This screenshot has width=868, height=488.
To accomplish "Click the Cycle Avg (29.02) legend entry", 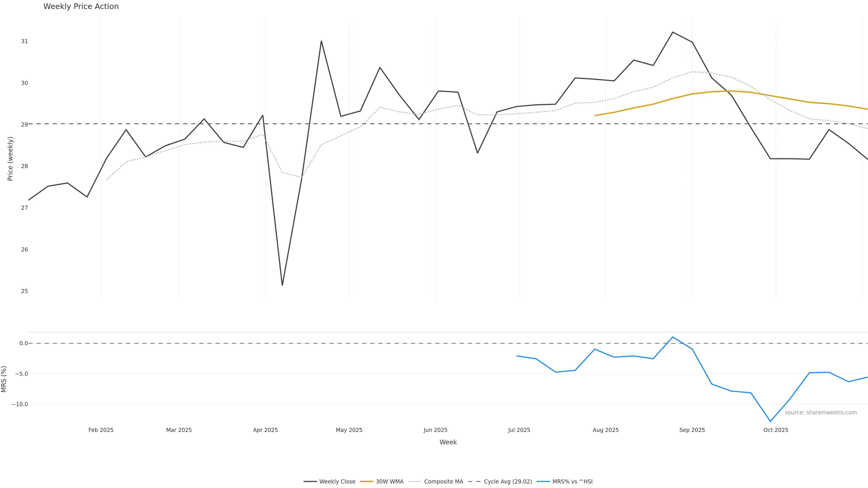I will point(507,482).
